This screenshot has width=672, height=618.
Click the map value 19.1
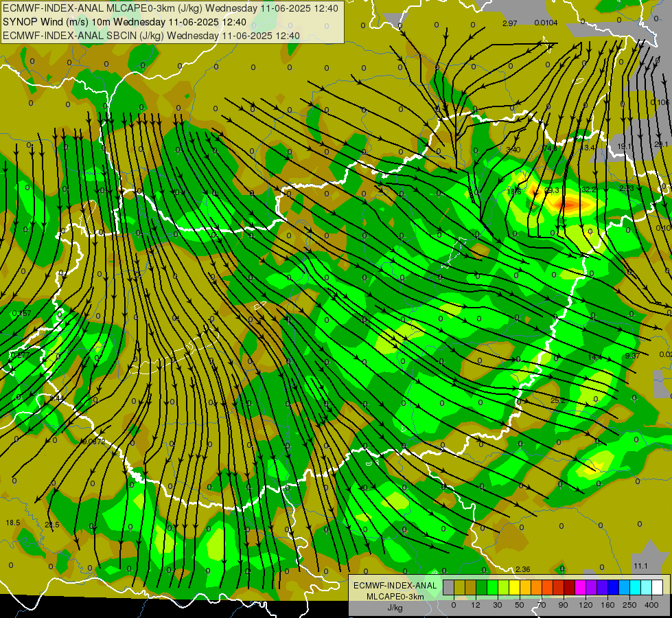click(x=625, y=146)
